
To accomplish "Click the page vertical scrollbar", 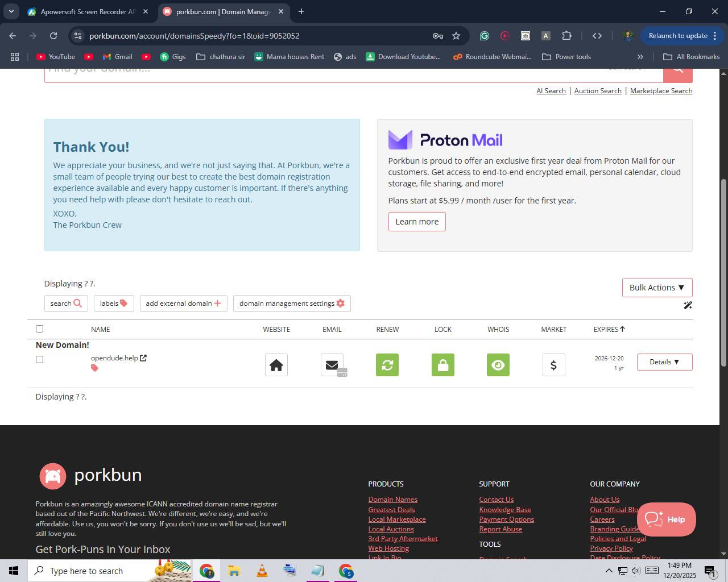I will [723, 273].
